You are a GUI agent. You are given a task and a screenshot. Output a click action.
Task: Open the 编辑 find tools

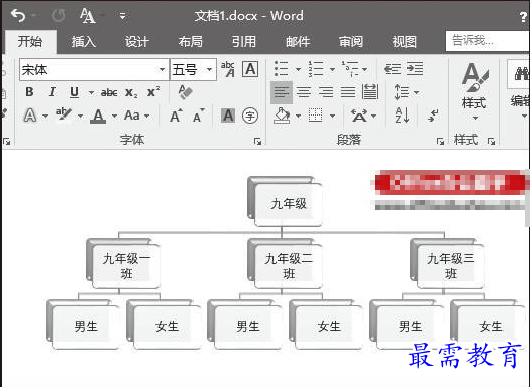520,91
